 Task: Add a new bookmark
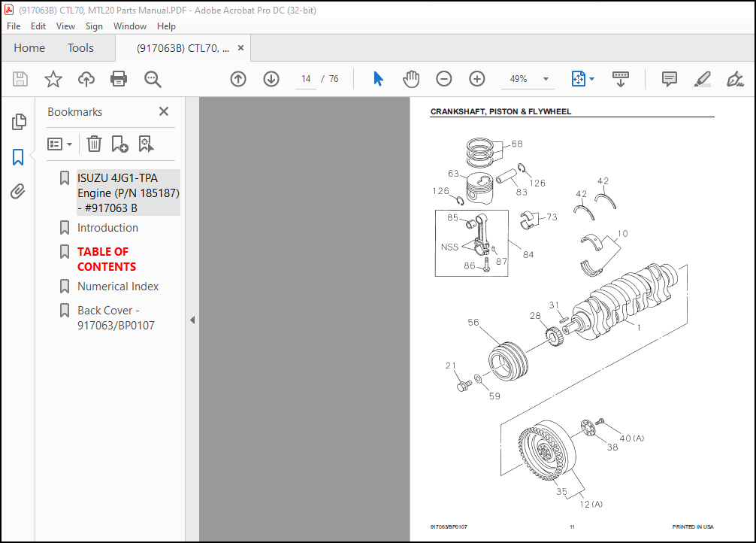point(119,144)
